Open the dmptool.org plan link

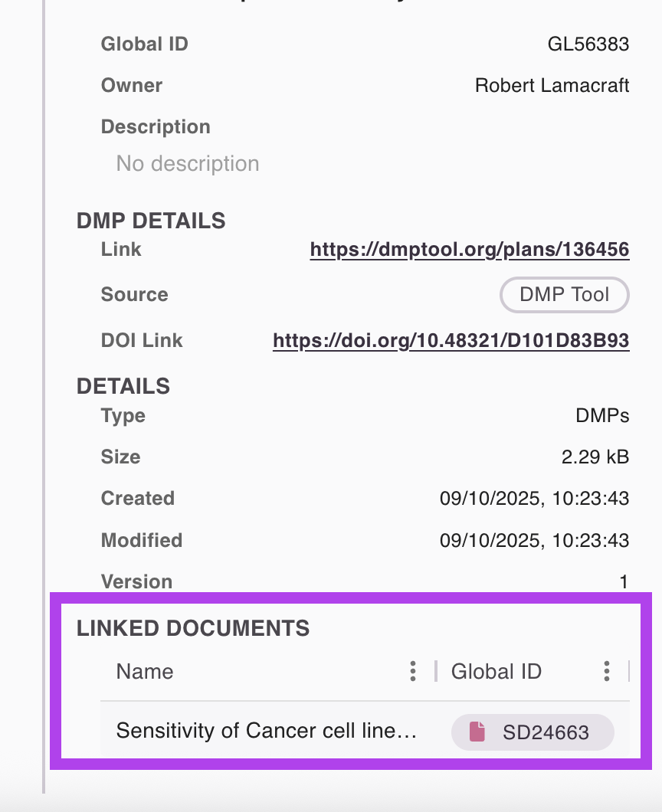tap(469, 250)
